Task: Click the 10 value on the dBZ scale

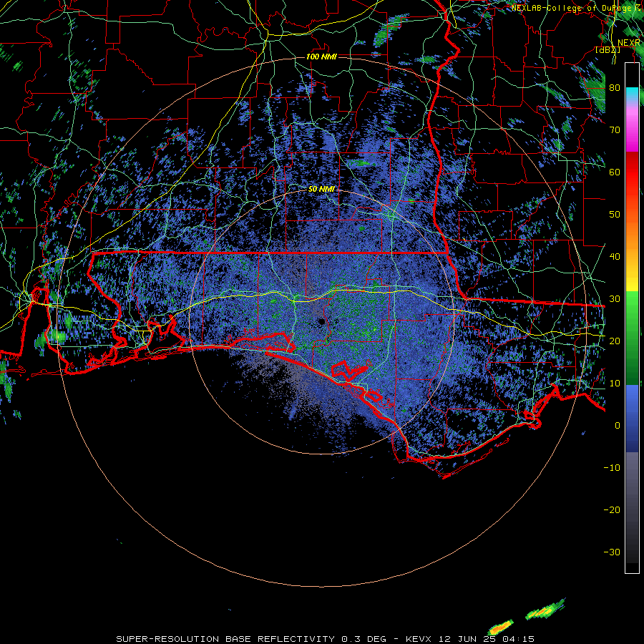Action: pyautogui.click(x=615, y=384)
